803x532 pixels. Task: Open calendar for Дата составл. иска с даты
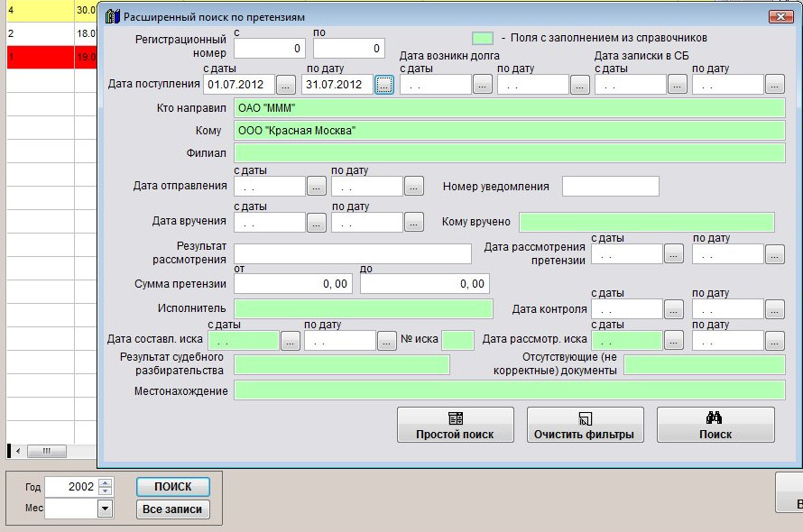click(x=291, y=341)
